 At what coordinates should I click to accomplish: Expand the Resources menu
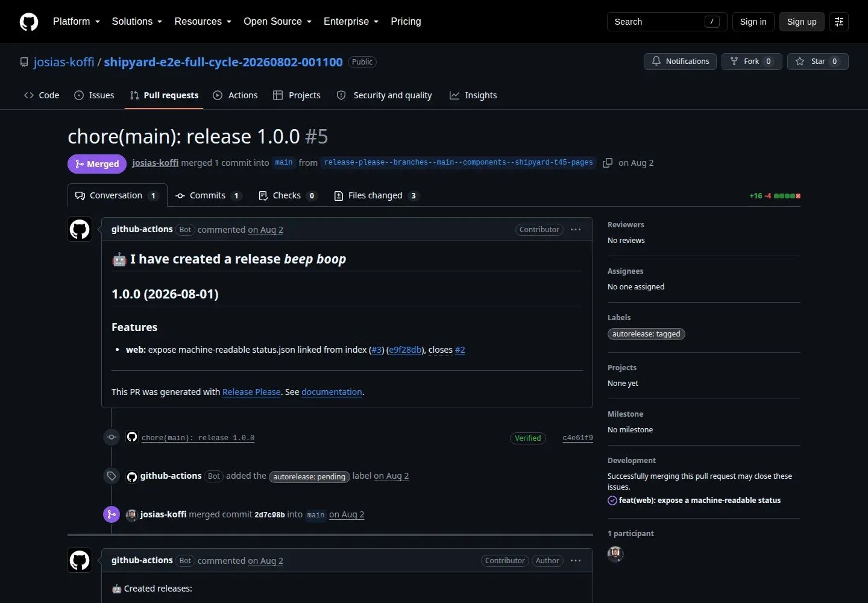click(x=203, y=22)
